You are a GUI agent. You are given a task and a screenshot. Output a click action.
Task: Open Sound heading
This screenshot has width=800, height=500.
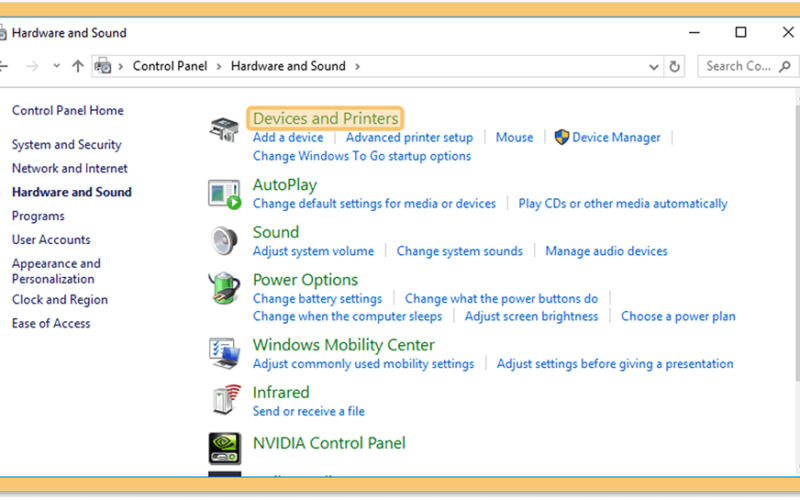click(x=276, y=233)
